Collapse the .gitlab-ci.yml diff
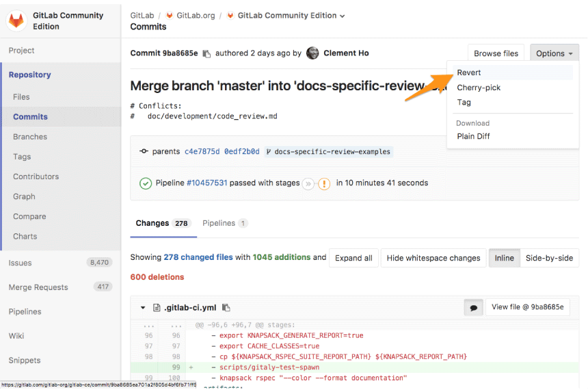The image size is (588, 392). (143, 308)
